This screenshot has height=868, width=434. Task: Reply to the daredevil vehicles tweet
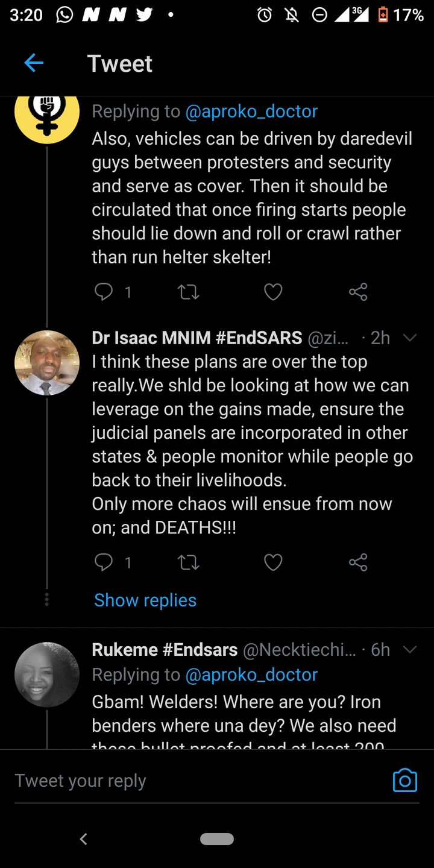[104, 292]
